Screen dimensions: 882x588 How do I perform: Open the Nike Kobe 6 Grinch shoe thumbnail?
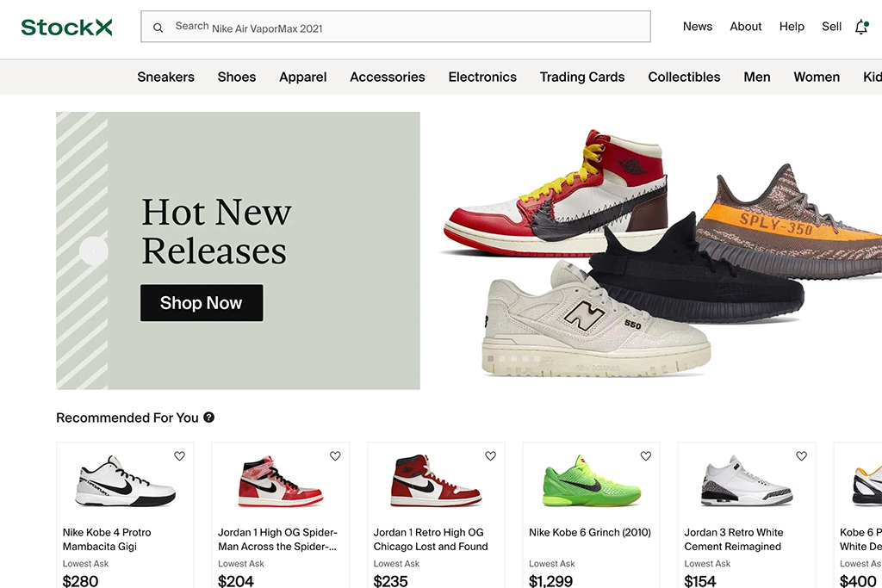point(591,480)
